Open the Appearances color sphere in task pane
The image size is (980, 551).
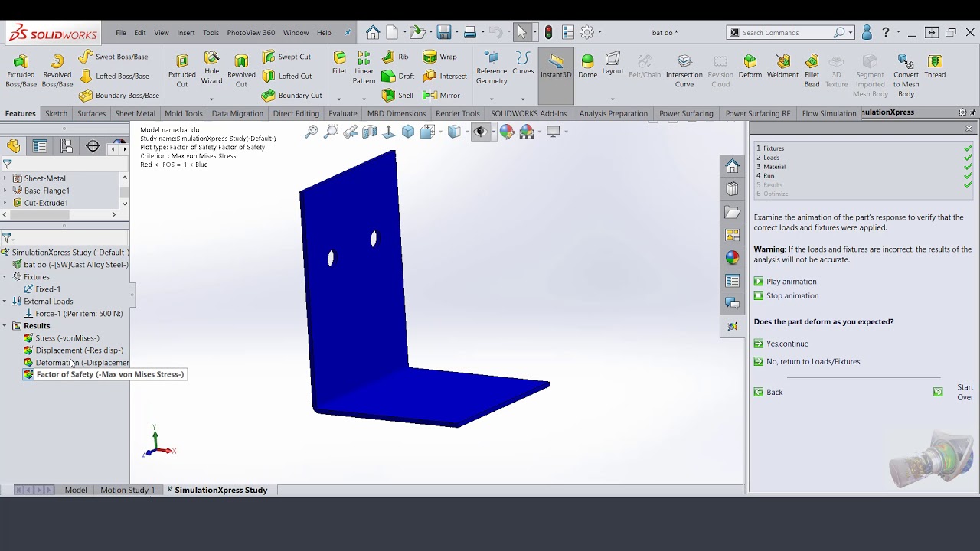coord(733,258)
